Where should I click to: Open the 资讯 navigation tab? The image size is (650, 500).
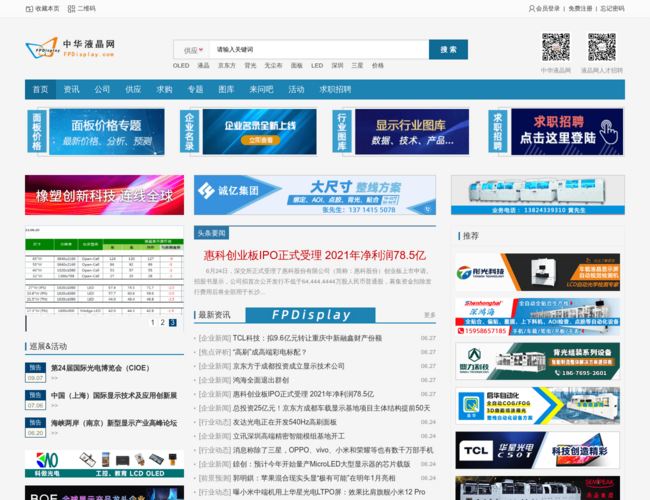point(71,89)
